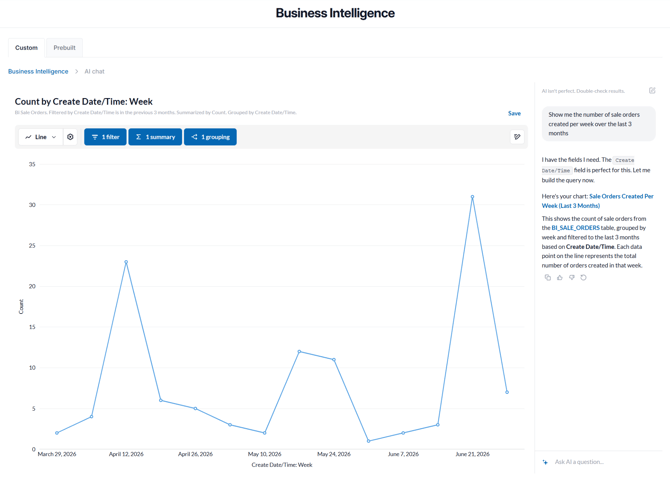Go to Business Intelligence breadcrumb link
670x479 pixels.
(x=38, y=71)
